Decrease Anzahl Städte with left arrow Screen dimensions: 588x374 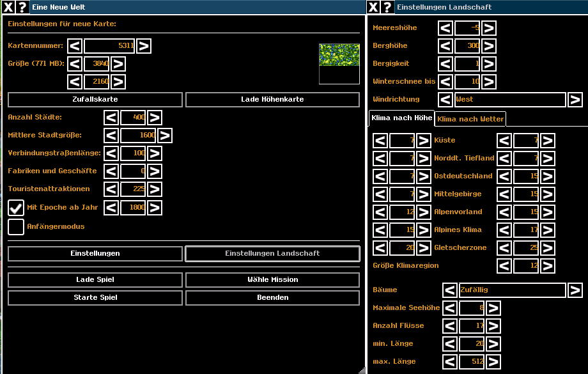pyautogui.click(x=111, y=118)
